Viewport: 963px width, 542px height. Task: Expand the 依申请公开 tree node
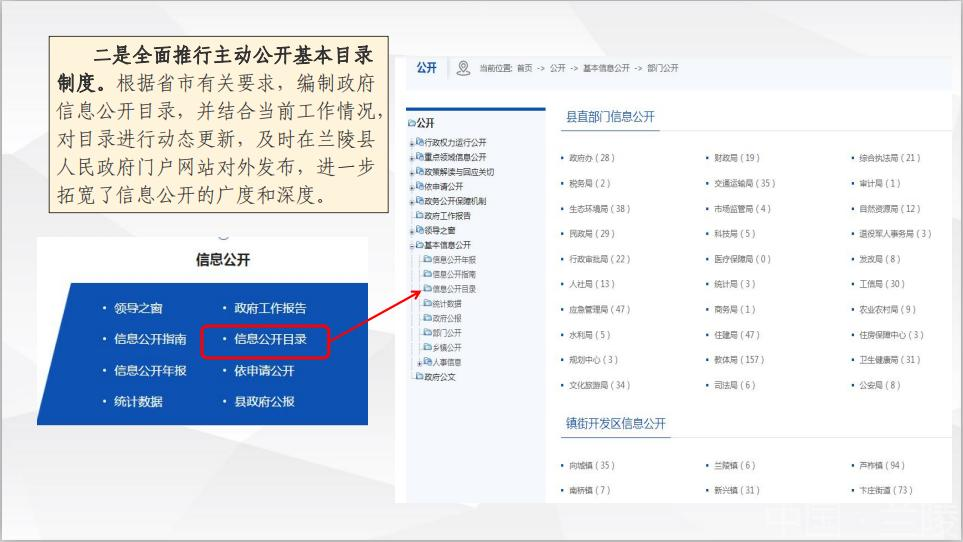pyautogui.click(x=412, y=188)
